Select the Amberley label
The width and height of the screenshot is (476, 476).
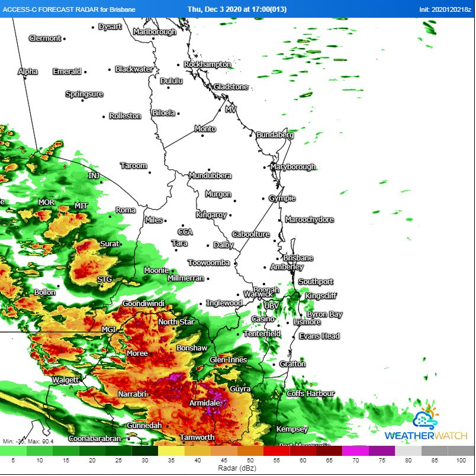(287, 267)
